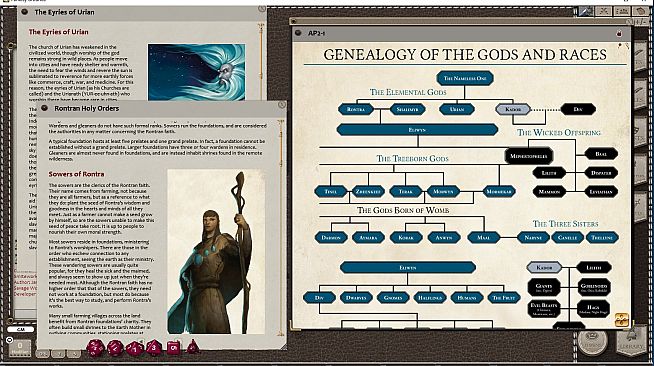Click the Urian wind god illustration

click(x=196, y=72)
